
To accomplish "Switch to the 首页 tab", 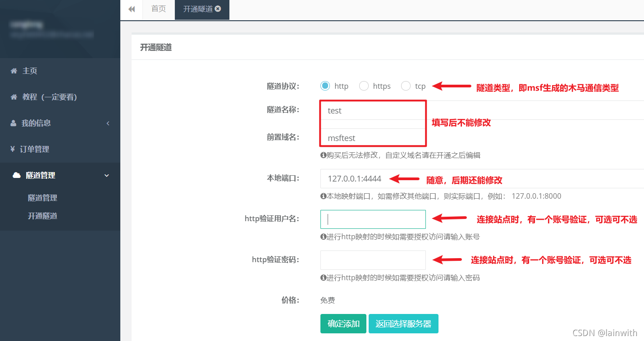I will click(159, 9).
